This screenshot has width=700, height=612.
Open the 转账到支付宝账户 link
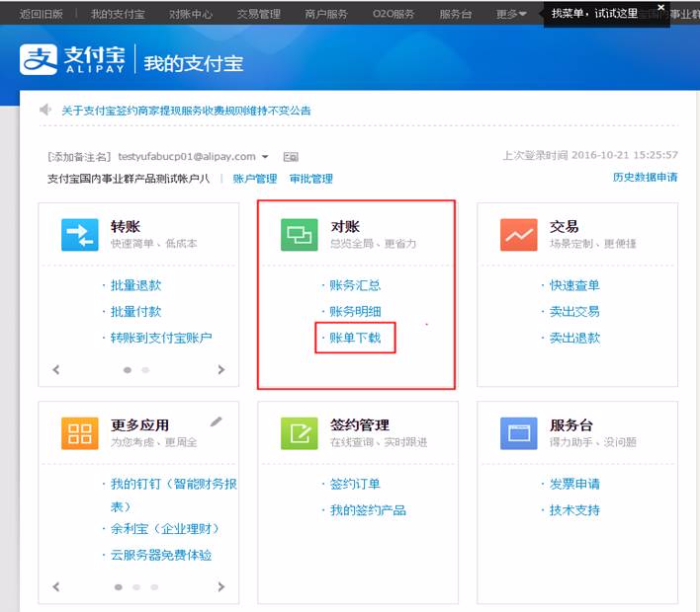click(x=161, y=338)
